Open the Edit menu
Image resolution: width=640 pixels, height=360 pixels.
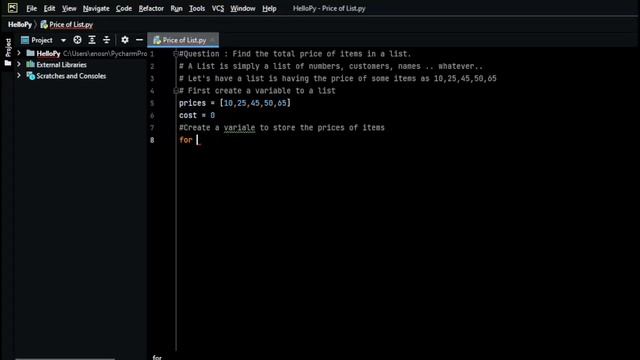pos(49,9)
